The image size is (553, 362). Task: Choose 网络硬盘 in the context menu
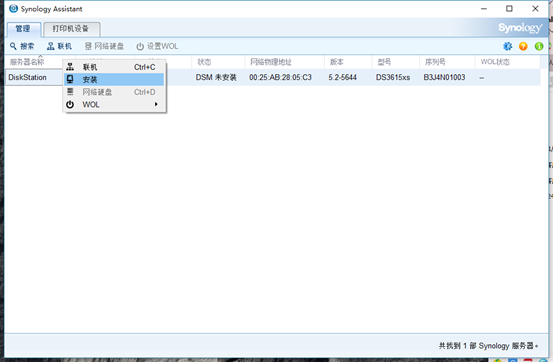coord(114,92)
